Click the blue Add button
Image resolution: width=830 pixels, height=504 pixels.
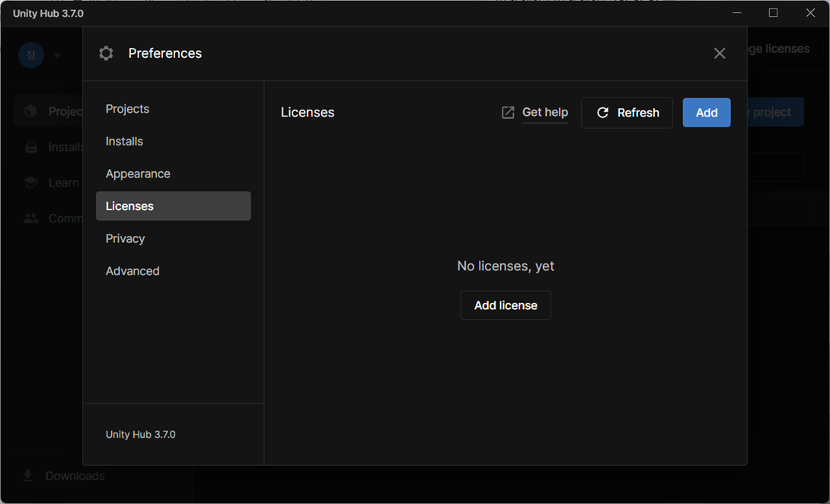pos(707,113)
